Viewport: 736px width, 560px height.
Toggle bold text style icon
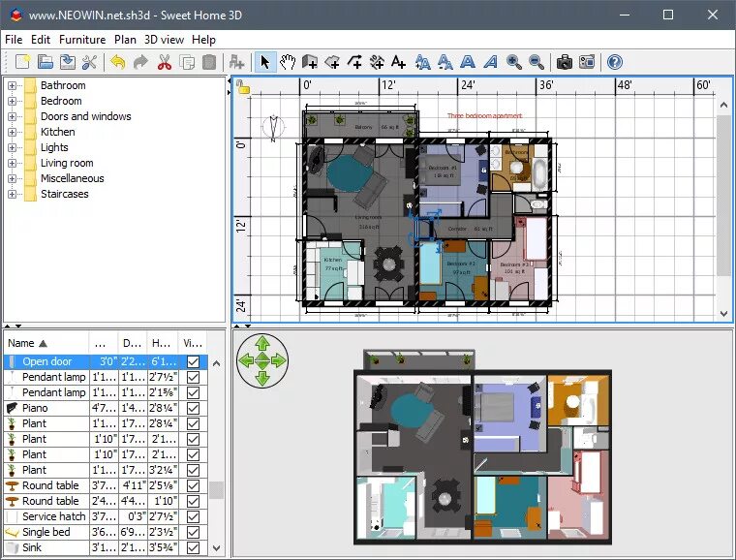coord(468,62)
